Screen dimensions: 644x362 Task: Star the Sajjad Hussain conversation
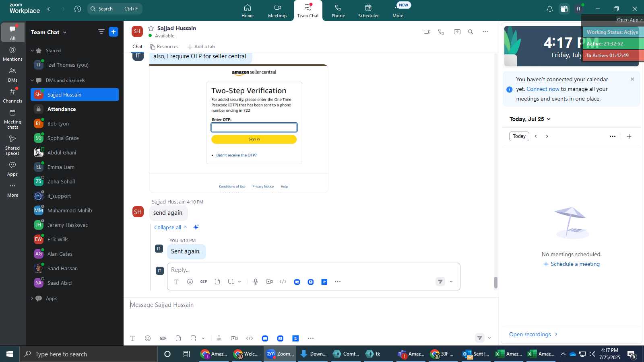coord(151,28)
